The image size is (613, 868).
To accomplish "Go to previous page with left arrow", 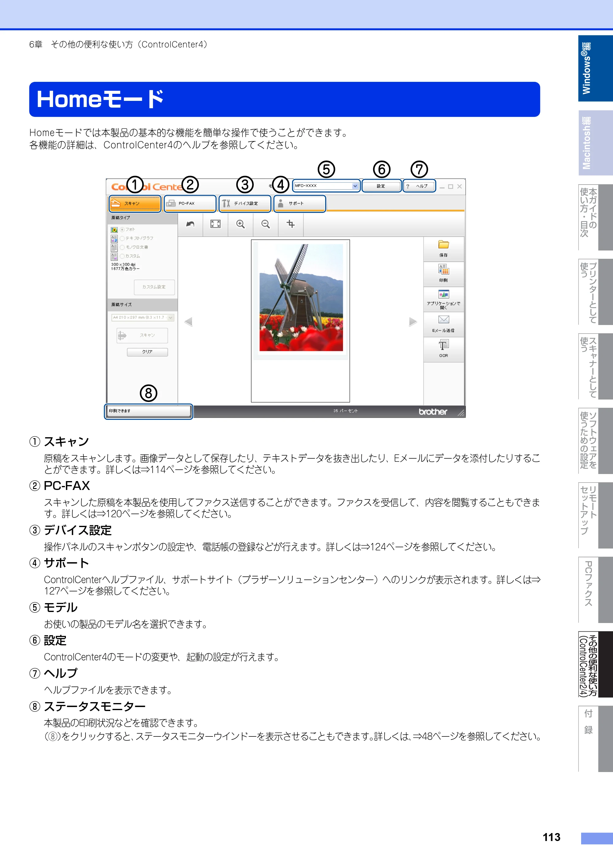I will (188, 322).
